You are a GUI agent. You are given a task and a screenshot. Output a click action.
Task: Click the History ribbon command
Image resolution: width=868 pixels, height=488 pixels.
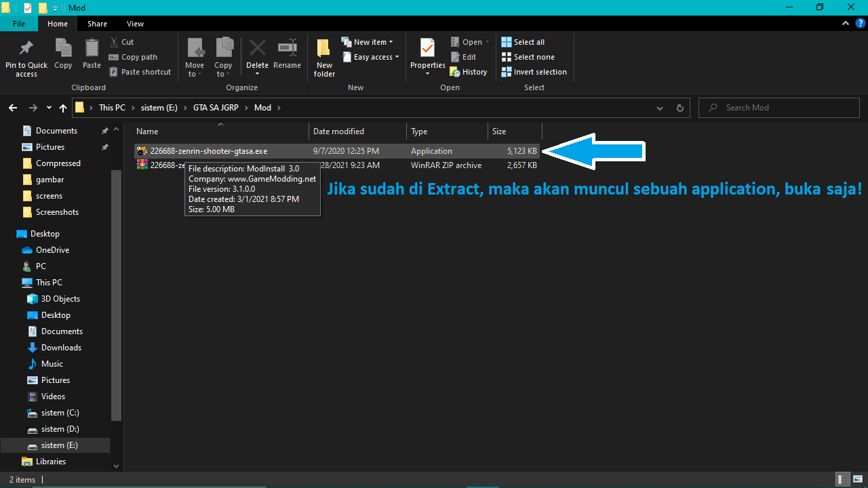pyautogui.click(x=469, y=72)
